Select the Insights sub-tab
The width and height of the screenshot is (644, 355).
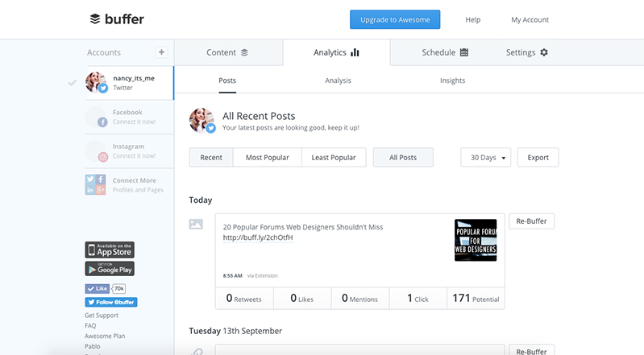(453, 80)
